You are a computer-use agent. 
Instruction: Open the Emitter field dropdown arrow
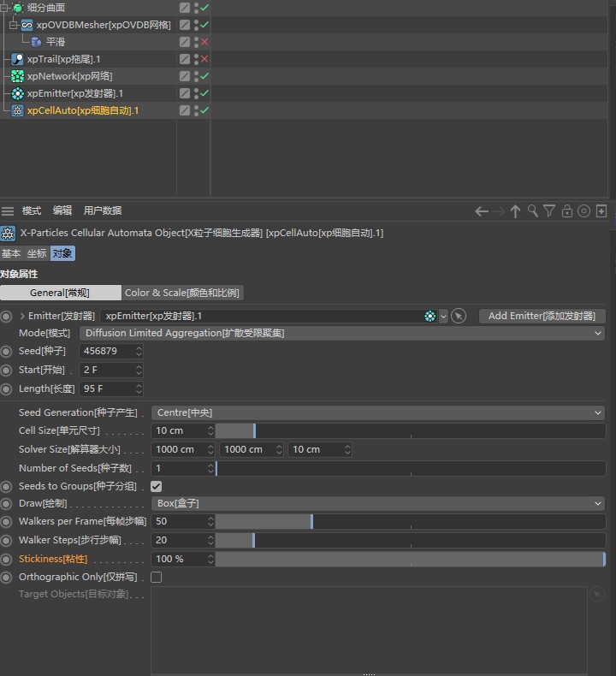coord(443,316)
